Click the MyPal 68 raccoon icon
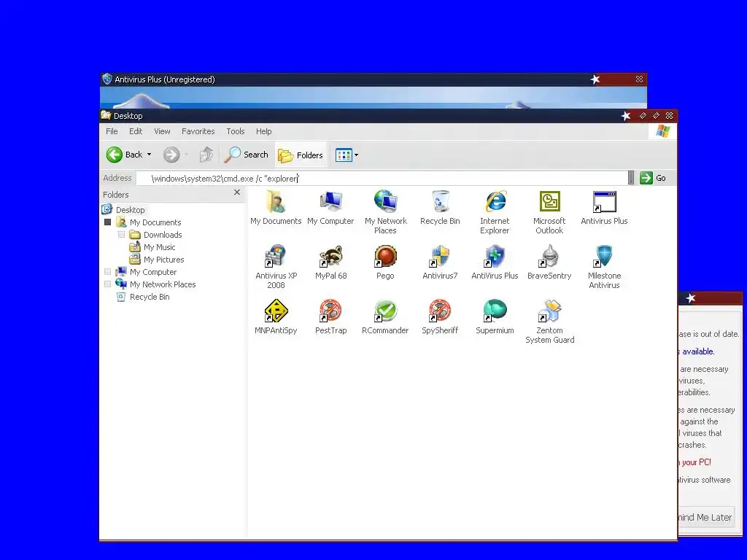747x560 pixels. click(330, 256)
